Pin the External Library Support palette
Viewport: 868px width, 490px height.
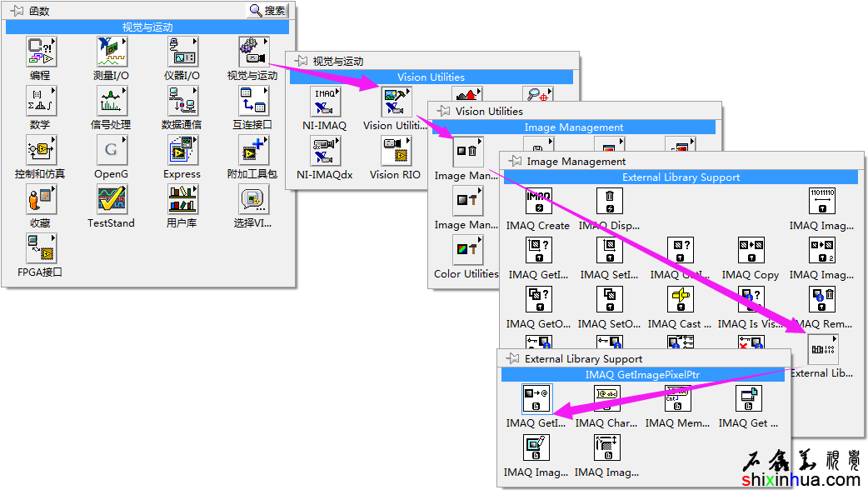click(513, 359)
